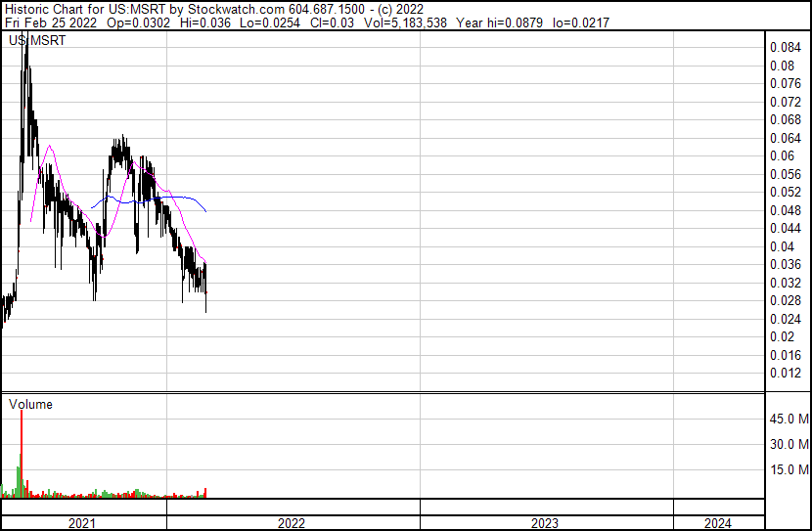Click the 0.084 price axis label
Viewport: 812px width, 531px height.
(x=786, y=48)
